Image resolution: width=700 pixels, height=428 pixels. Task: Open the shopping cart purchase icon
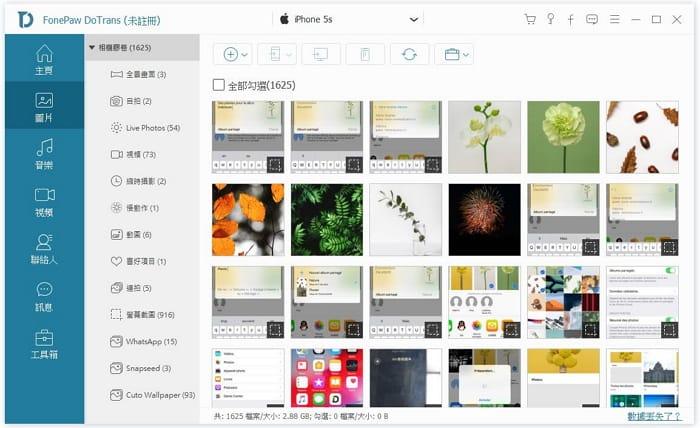tap(530, 19)
